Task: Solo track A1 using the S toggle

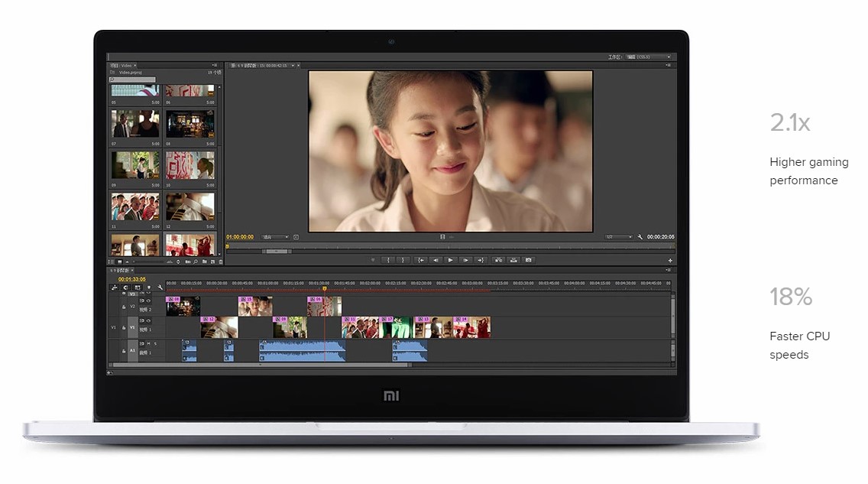Action: tap(154, 344)
